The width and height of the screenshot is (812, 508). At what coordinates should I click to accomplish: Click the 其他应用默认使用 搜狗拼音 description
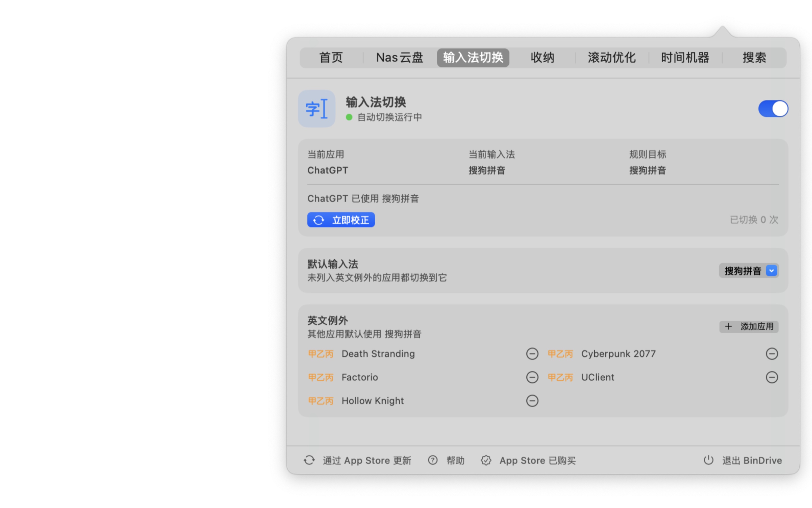click(x=364, y=334)
